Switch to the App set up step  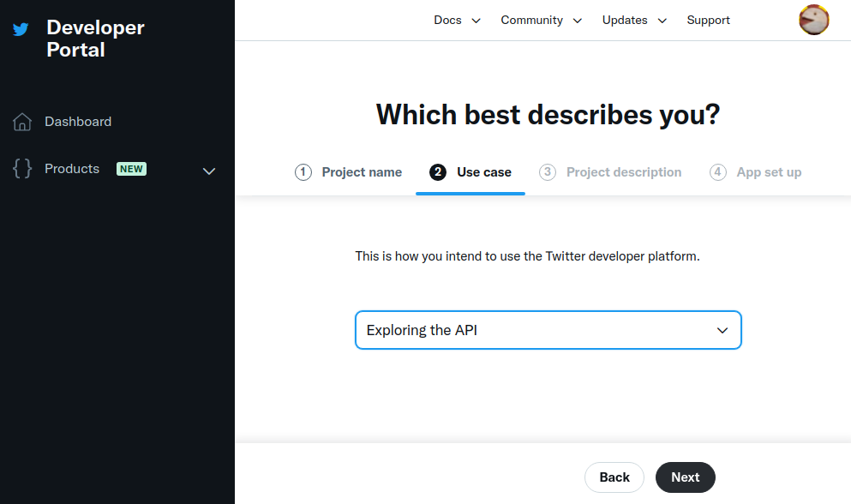coord(769,171)
